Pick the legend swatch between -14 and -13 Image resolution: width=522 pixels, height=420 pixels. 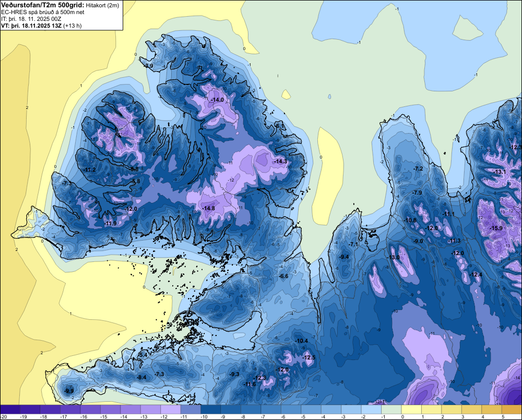(x=130, y=410)
